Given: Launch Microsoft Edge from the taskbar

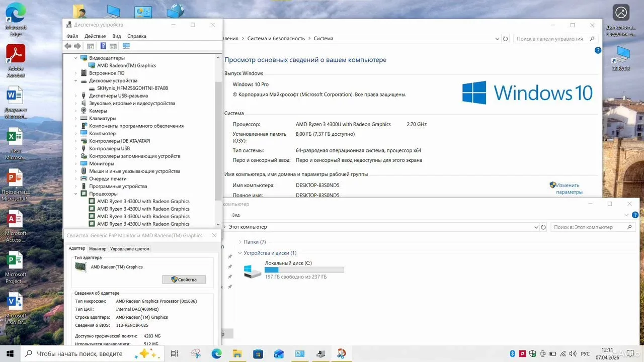Looking at the screenshot, I should pyautogui.click(x=216, y=353).
